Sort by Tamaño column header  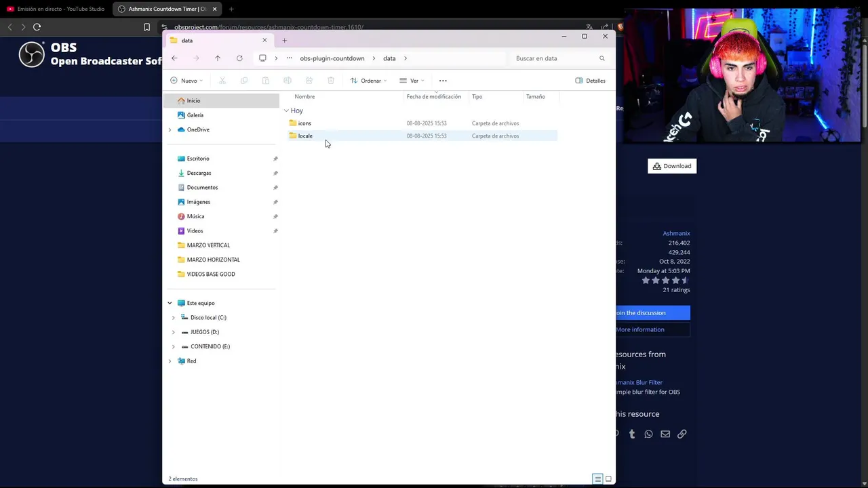pos(536,97)
